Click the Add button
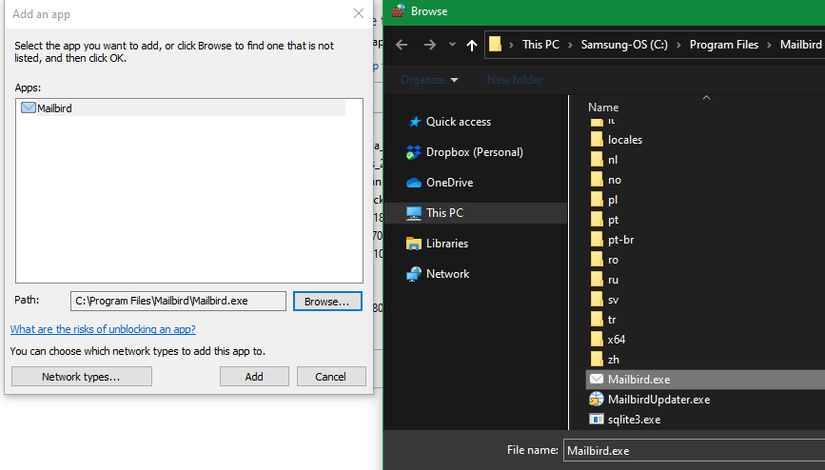The width and height of the screenshot is (825, 470). click(x=254, y=376)
